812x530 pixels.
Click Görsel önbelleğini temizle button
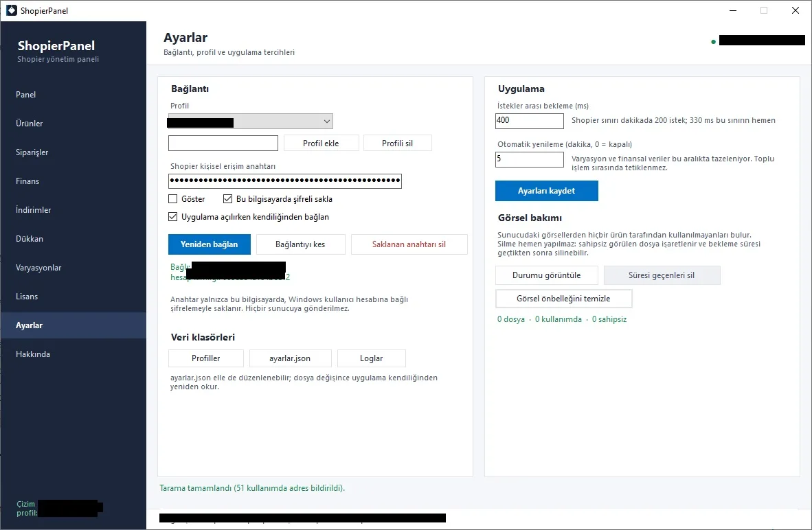tap(563, 299)
